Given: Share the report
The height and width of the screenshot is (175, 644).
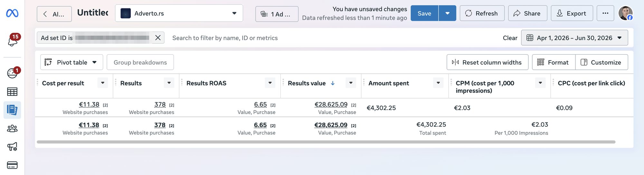Looking at the screenshot, I should pos(527,13).
